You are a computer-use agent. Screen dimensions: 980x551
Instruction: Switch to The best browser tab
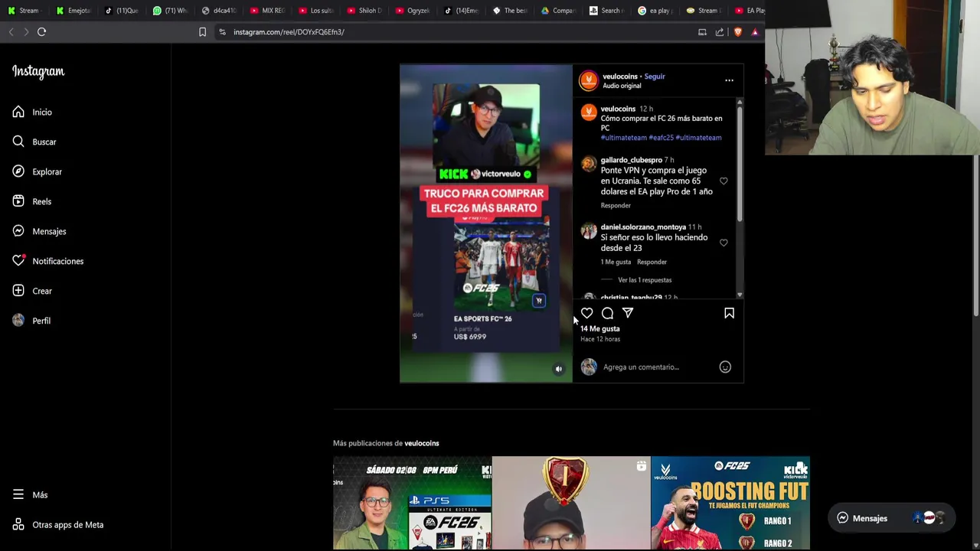coord(510,11)
